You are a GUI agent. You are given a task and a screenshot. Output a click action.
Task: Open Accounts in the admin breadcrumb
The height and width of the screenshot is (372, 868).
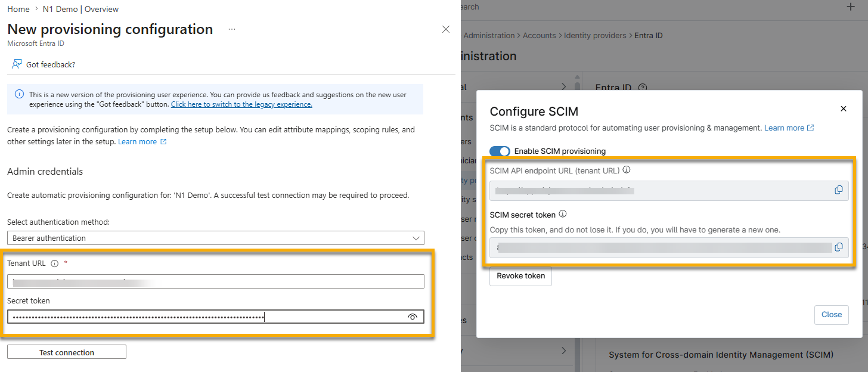coord(540,36)
